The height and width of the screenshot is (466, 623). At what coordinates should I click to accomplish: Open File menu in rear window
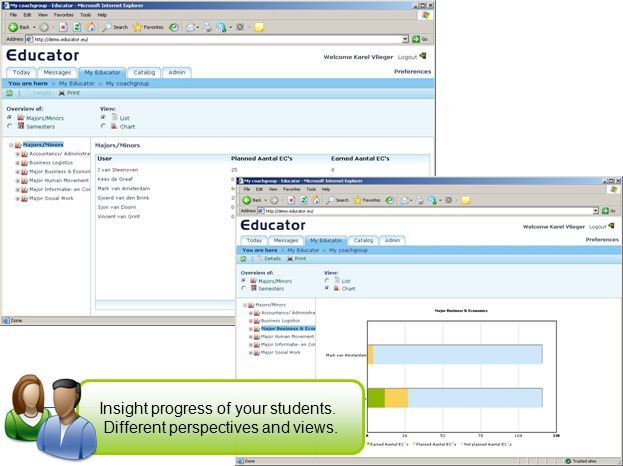pos(14,15)
